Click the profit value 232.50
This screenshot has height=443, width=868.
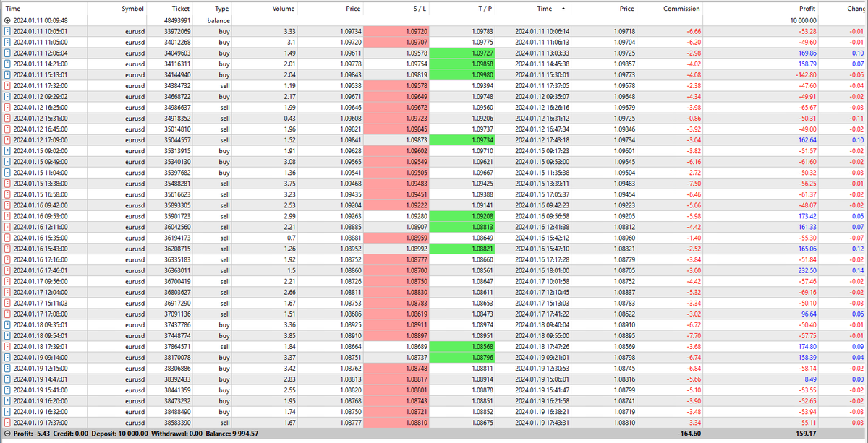(805, 269)
